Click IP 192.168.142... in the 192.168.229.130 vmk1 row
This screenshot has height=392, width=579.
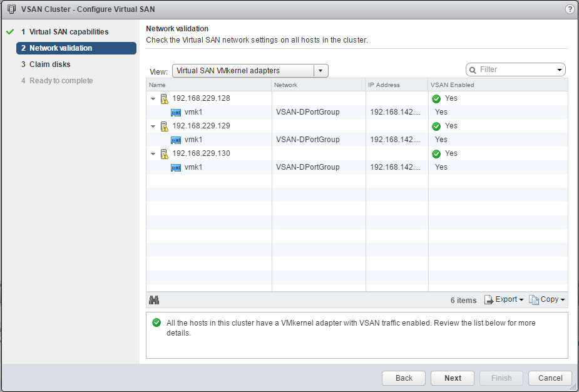pyautogui.click(x=395, y=167)
